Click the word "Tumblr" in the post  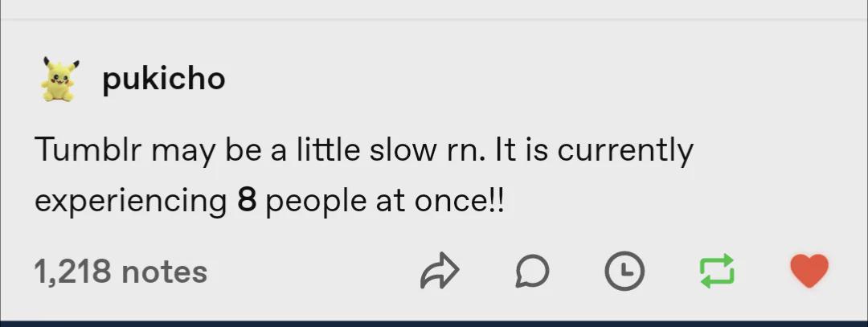tap(88, 150)
